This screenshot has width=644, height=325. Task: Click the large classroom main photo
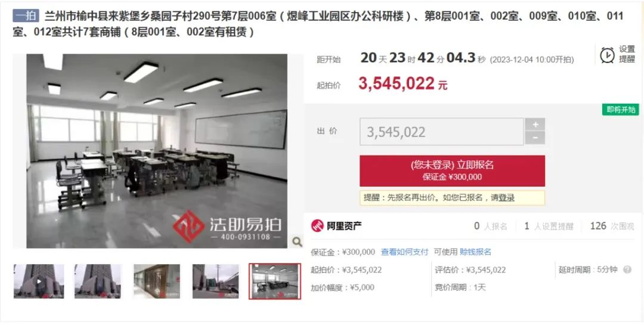(x=157, y=151)
